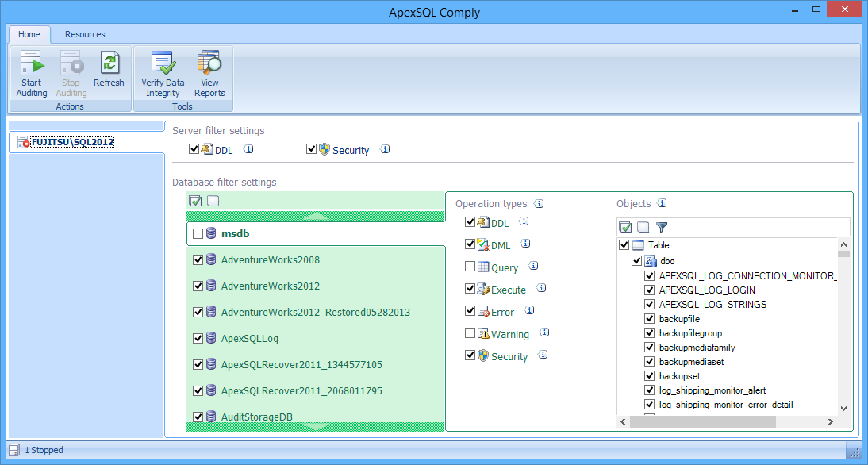The height and width of the screenshot is (465, 868).
Task: Uncheck the AdventureWorks2012 database checkbox
Action: [198, 286]
